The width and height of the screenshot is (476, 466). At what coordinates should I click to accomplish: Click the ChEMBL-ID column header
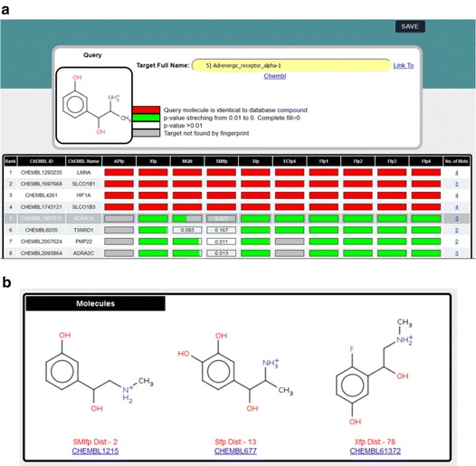coord(42,161)
